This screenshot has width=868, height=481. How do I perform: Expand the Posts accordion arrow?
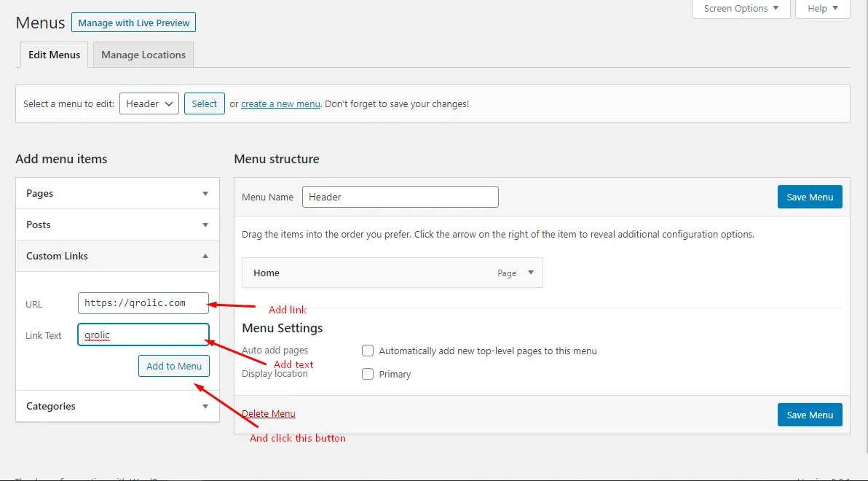pyautogui.click(x=205, y=225)
